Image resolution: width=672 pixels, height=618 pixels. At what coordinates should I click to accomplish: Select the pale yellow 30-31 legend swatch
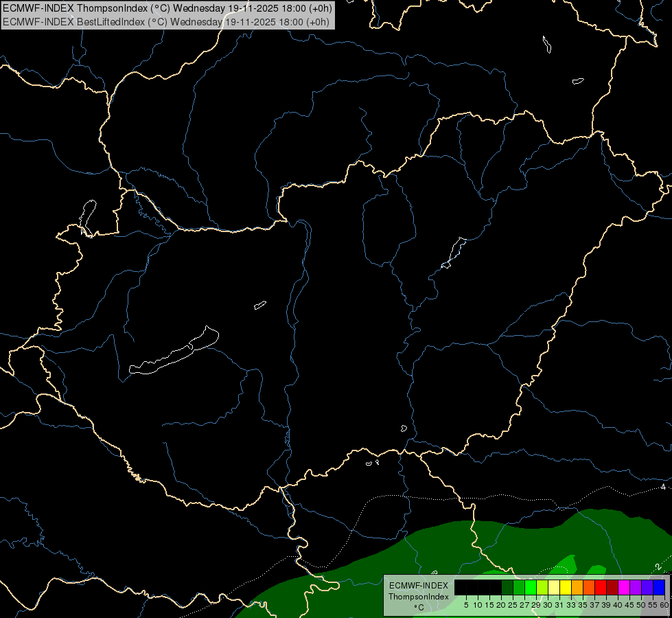click(554, 587)
